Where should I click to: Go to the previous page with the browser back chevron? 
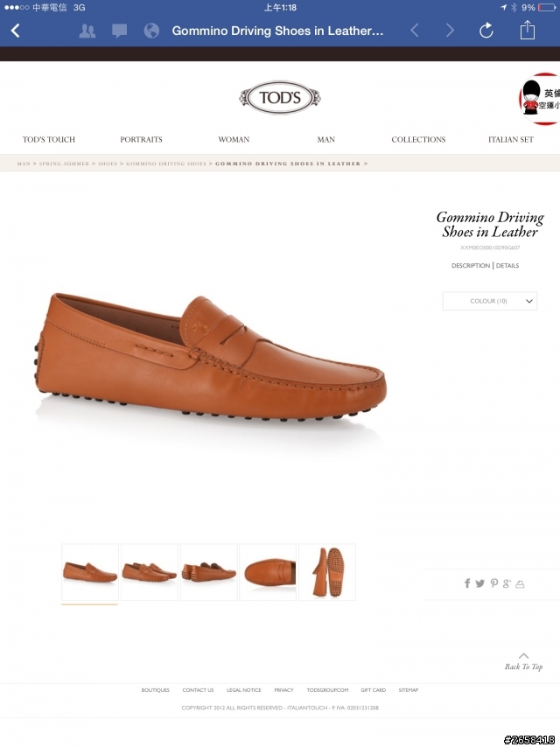tap(415, 31)
